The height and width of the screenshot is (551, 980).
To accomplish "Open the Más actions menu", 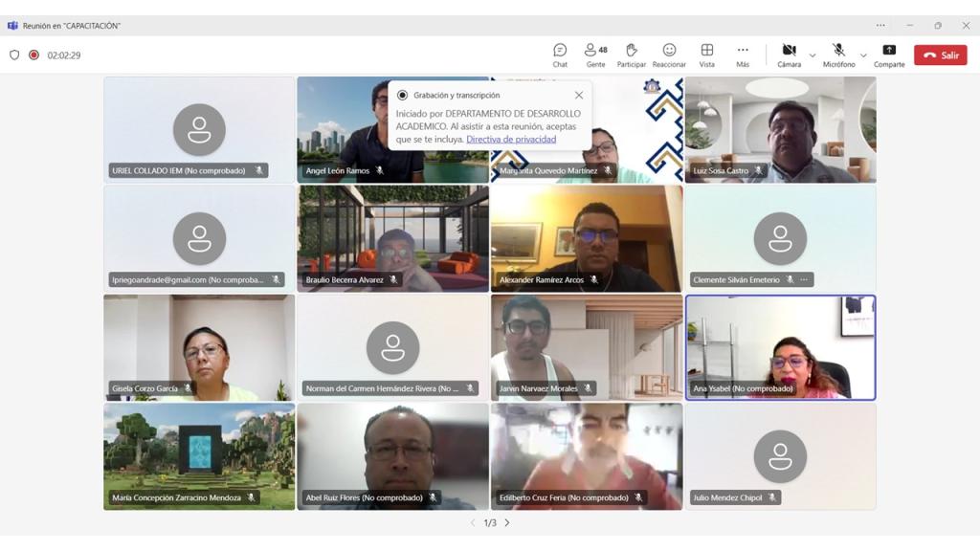I will tap(743, 55).
